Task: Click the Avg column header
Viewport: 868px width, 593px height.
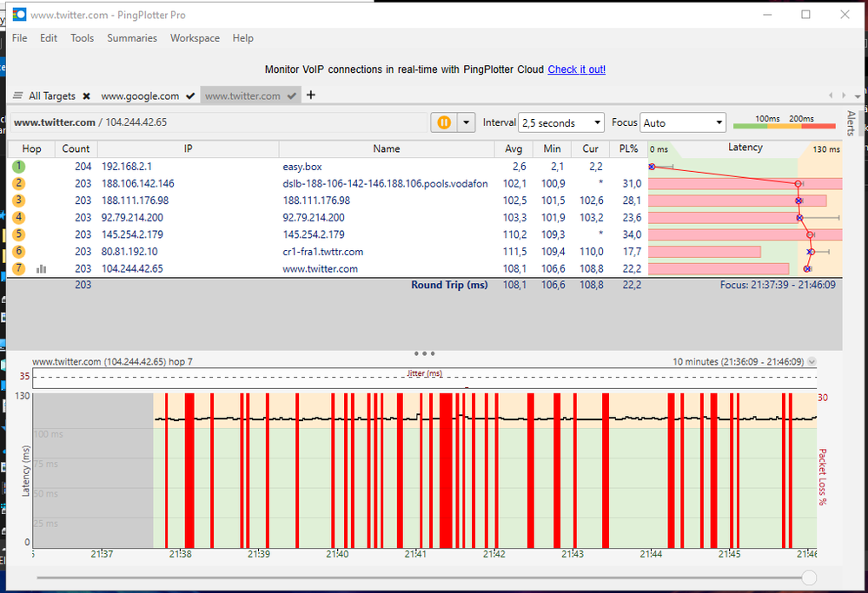Action: tap(514, 148)
